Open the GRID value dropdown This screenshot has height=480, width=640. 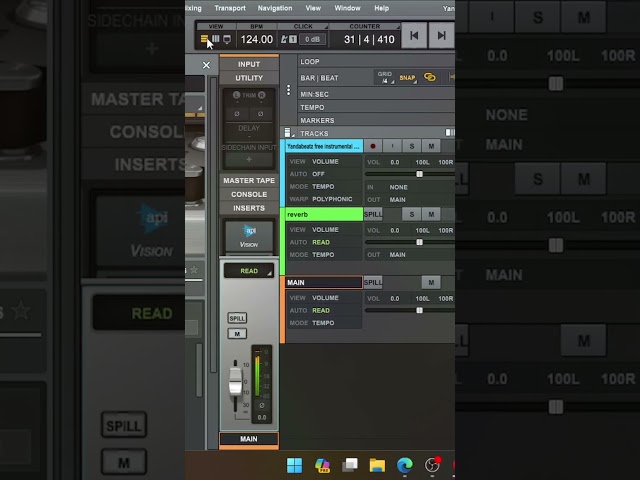(385, 78)
